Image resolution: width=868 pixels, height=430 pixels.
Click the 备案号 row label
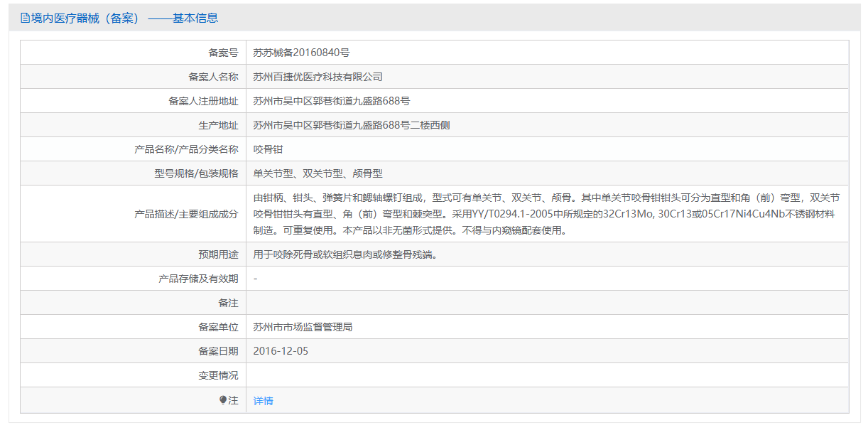pyautogui.click(x=223, y=53)
